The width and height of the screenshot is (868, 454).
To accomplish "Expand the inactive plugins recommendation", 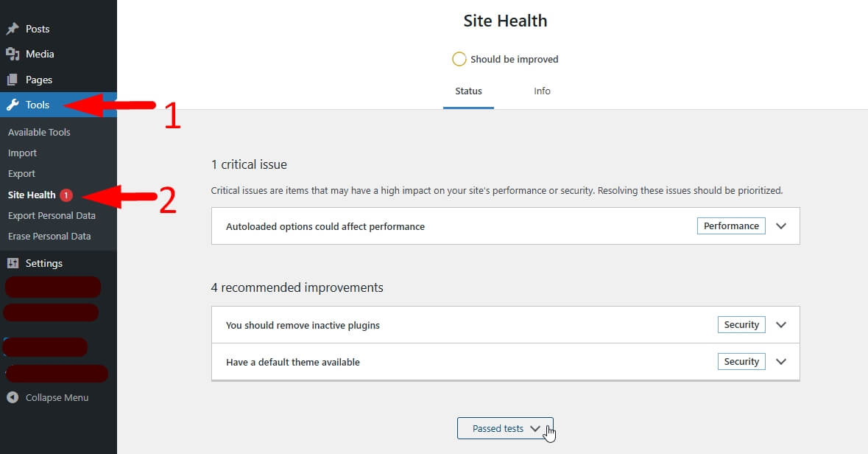I will pyautogui.click(x=781, y=324).
